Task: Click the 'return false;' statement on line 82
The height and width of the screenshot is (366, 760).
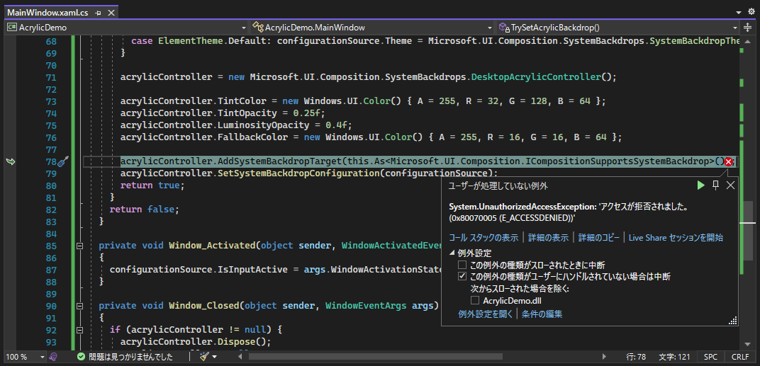Action: tap(144, 210)
